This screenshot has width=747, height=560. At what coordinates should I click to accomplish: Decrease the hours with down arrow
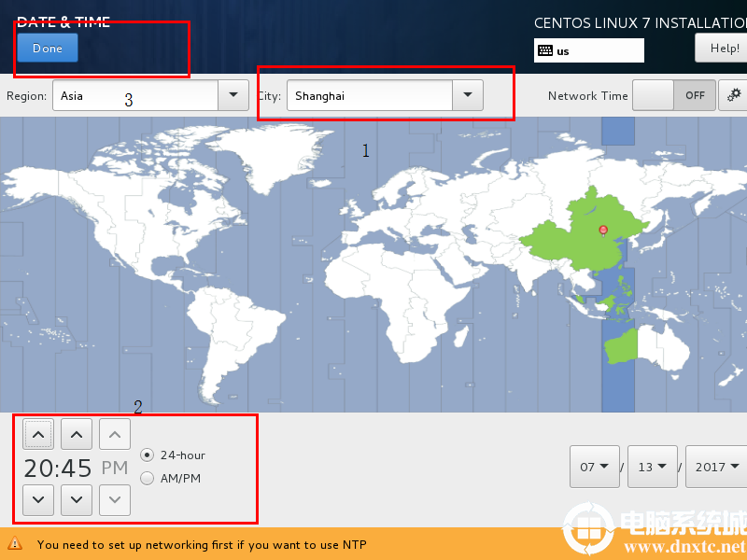pyautogui.click(x=38, y=499)
